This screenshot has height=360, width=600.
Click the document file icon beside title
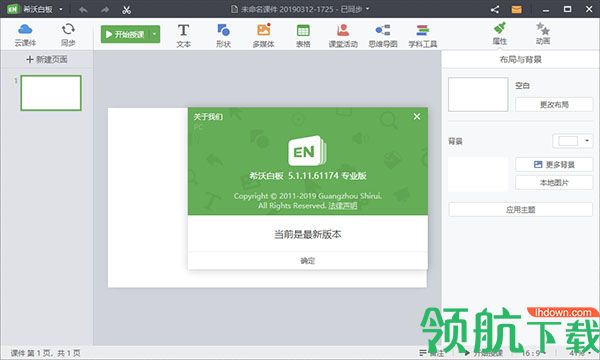click(x=234, y=9)
